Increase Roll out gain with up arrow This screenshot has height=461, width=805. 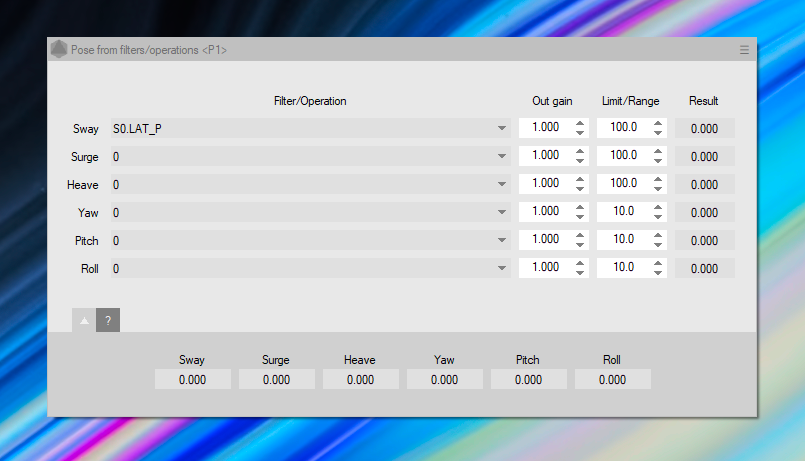(580, 263)
